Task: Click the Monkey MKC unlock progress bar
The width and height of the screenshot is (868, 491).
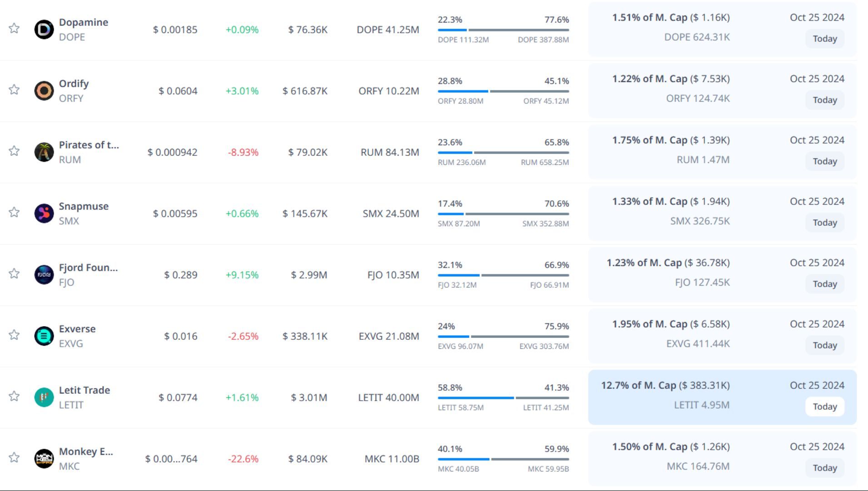Action: click(x=503, y=459)
